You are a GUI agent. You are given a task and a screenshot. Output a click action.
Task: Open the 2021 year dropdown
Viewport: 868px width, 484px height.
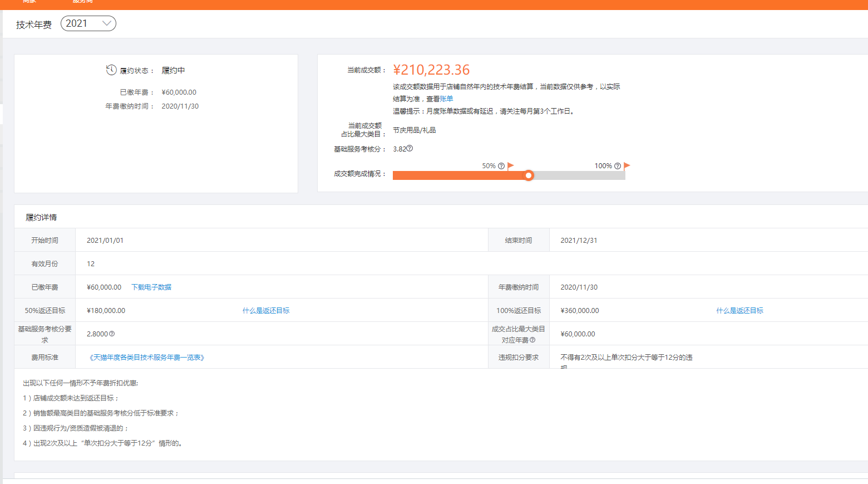(88, 23)
